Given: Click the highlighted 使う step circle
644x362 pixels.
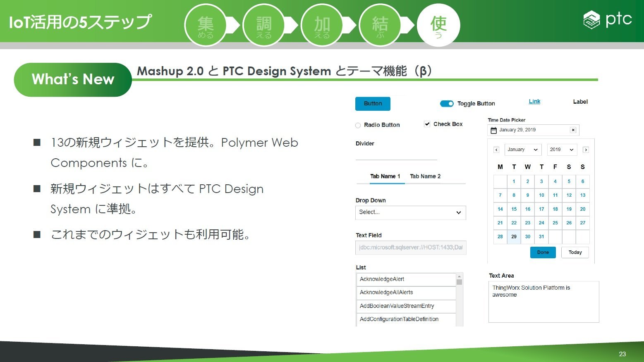Looking at the screenshot, I should tap(438, 25).
